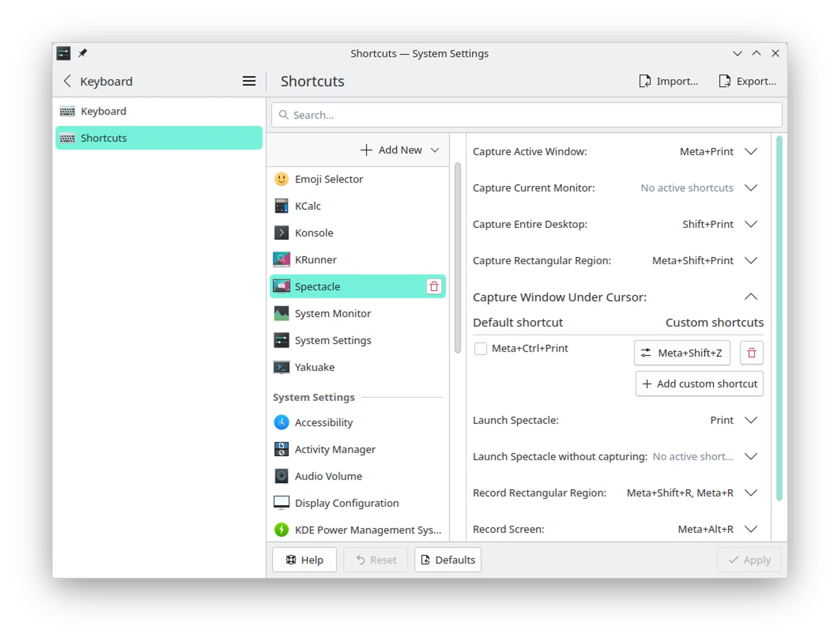Click the System Settings icon in the app list

pyautogui.click(x=281, y=340)
